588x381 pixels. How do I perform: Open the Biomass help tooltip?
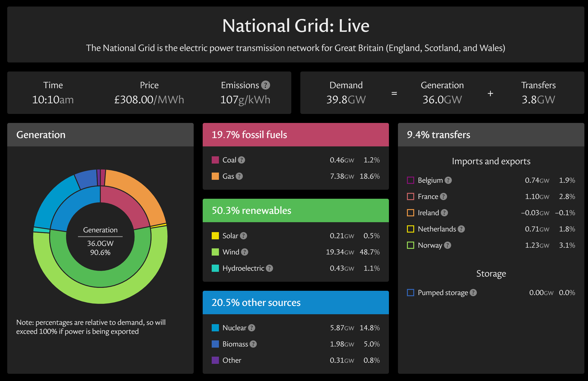pos(253,344)
